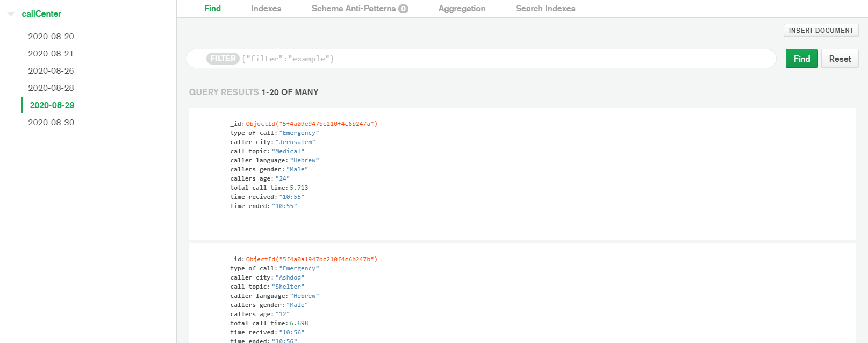Viewport: 868px width, 343px height.
Task: Click call topic value "Medical"
Action: coord(288,151)
